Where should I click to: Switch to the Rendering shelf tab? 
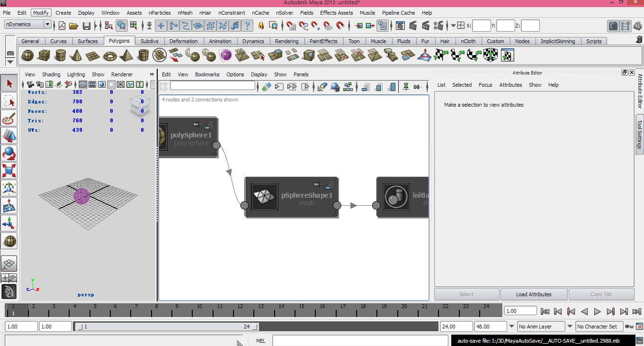(286, 41)
